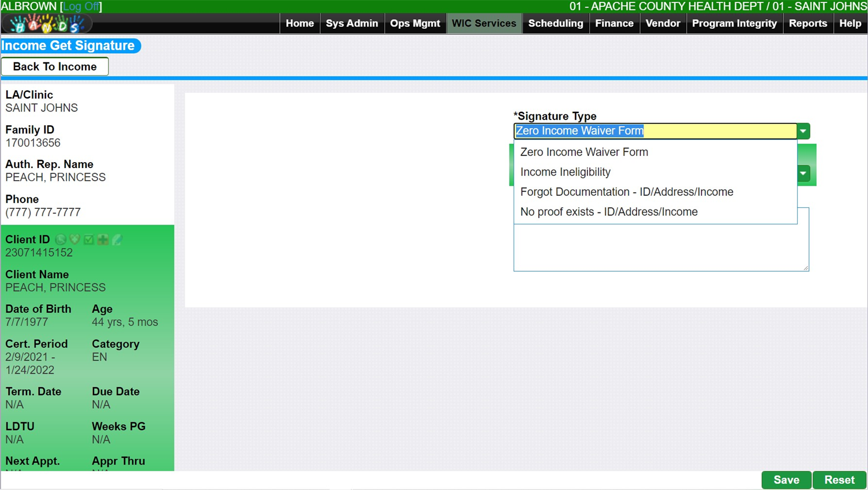Image resolution: width=868 pixels, height=490 pixels.
Task: Click the green checkmark box icon near Client ID
Action: click(x=88, y=240)
